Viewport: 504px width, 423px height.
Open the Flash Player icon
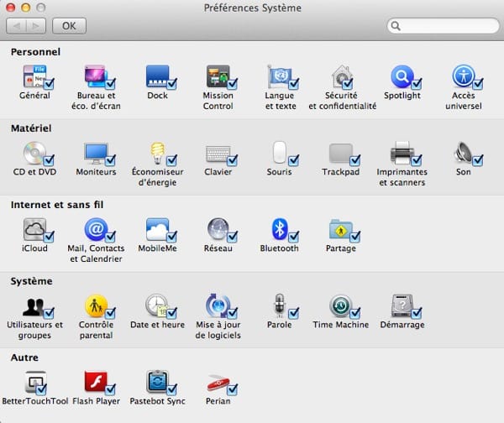click(96, 382)
